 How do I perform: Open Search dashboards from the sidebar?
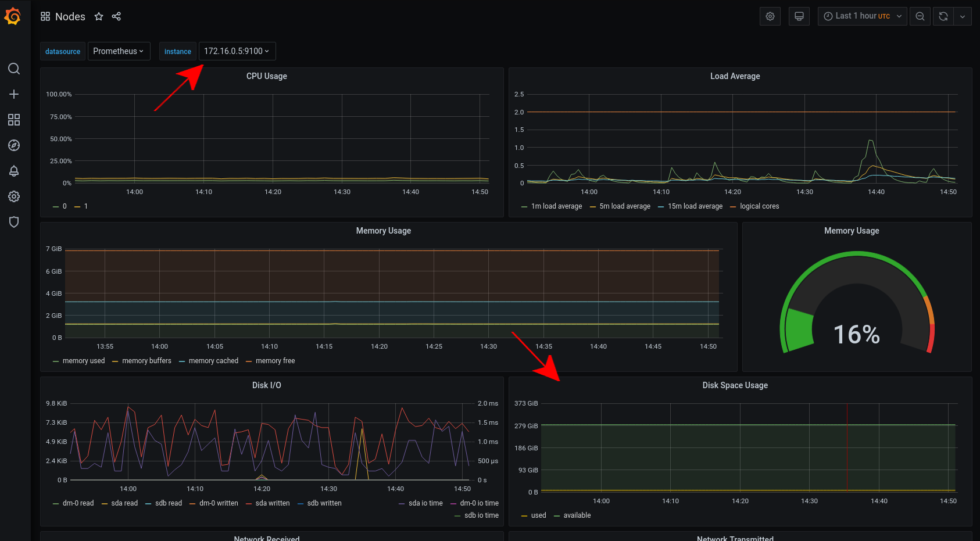(14, 69)
